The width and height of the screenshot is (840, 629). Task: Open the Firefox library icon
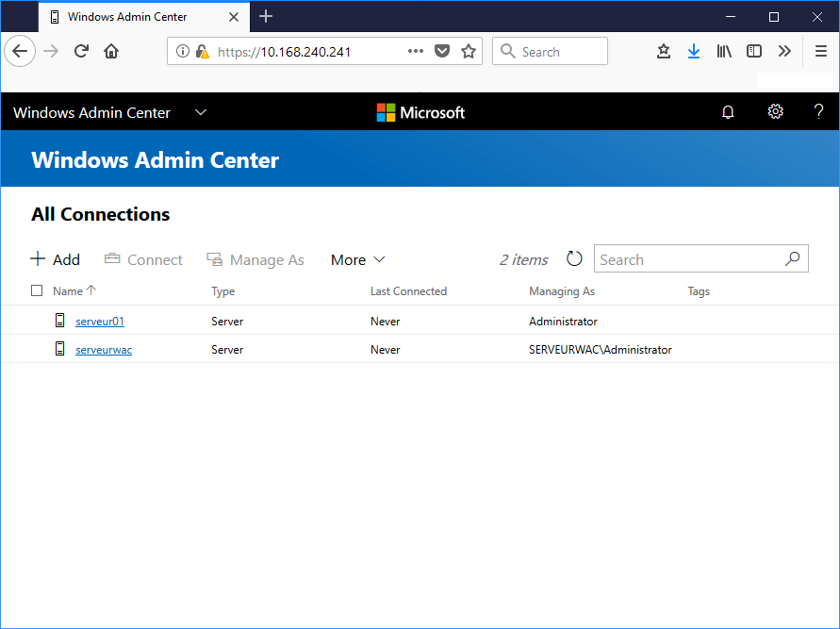[724, 52]
